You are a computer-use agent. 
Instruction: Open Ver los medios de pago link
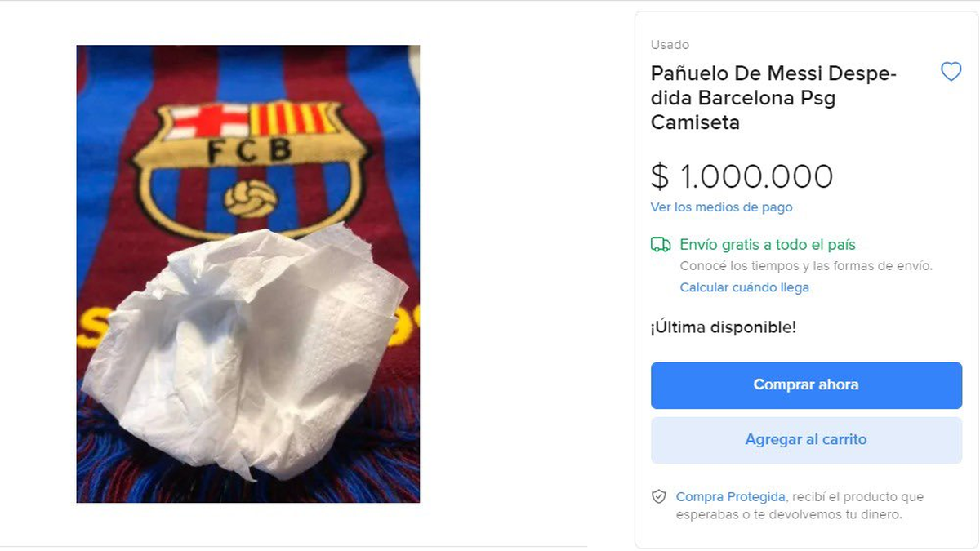coord(721,207)
